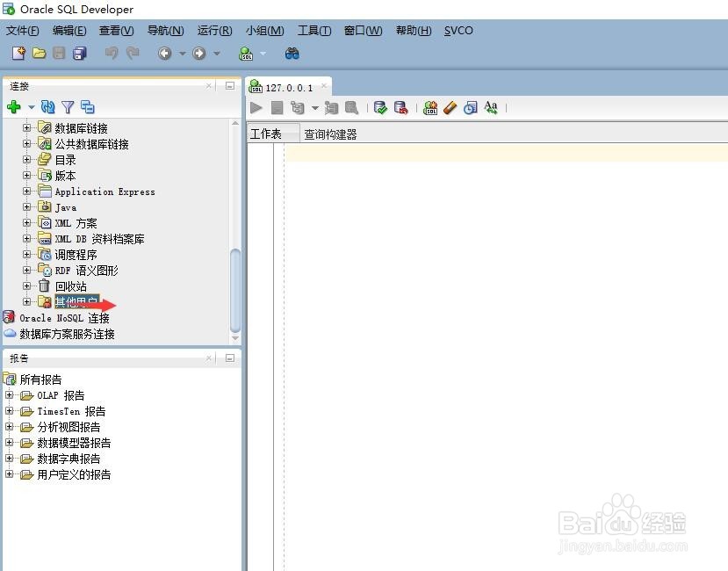Screen dimensions: 728x571
Task: Expand the OLAP 报告 folder
Action: tap(10, 395)
